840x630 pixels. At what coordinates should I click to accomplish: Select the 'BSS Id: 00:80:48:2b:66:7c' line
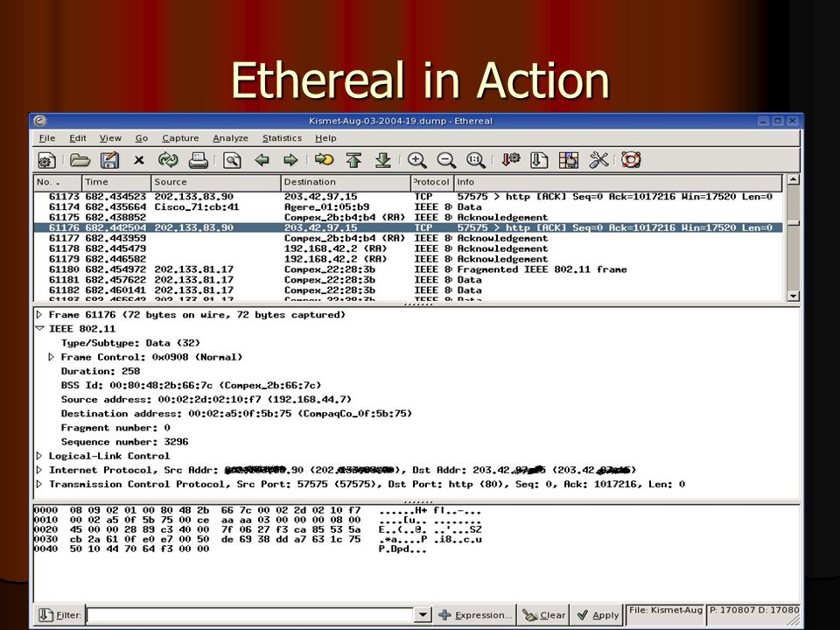pos(191,385)
